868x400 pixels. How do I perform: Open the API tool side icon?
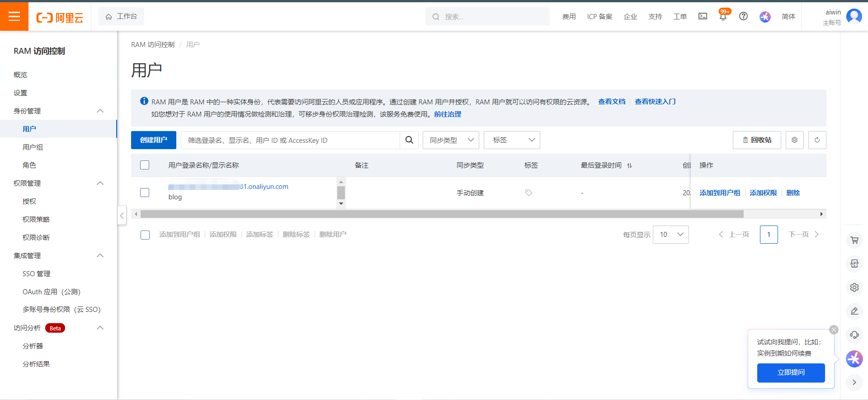click(x=854, y=264)
